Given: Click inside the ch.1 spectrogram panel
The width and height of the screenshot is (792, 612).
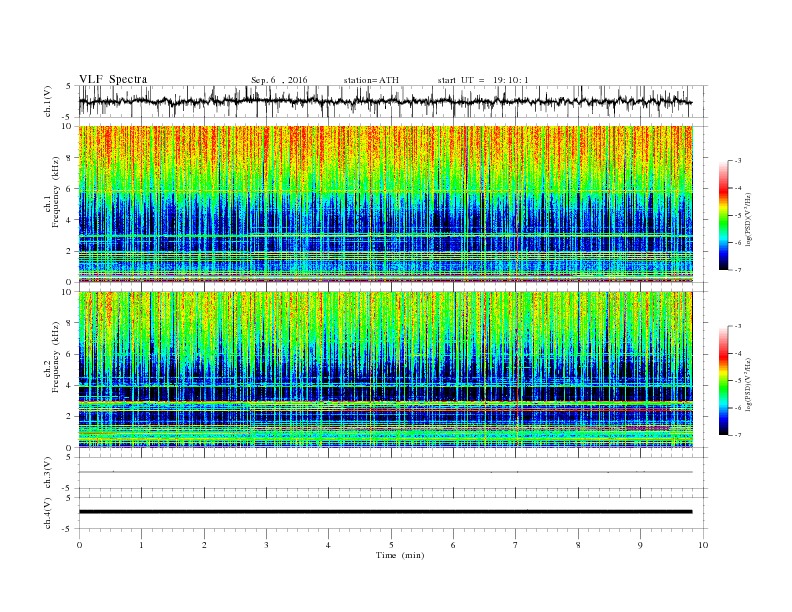Looking at the screenshot, I should click(x=385, y=204).
